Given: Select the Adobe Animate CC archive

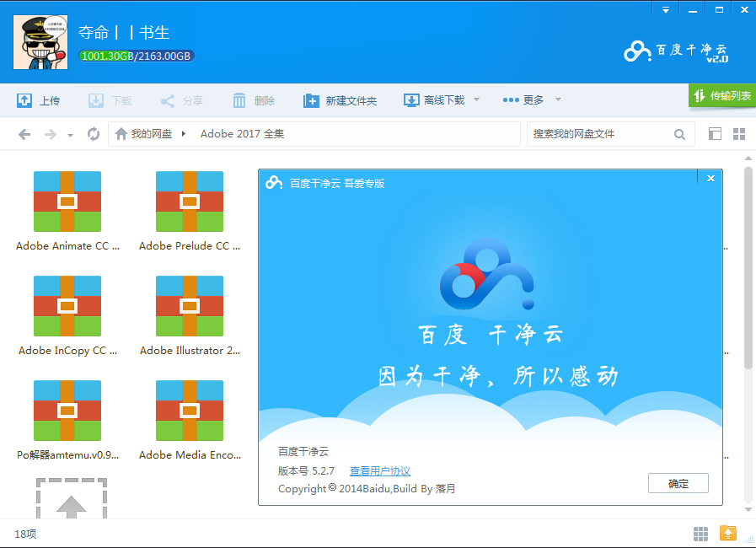Looking at the screenshot, I should point(67,201).
